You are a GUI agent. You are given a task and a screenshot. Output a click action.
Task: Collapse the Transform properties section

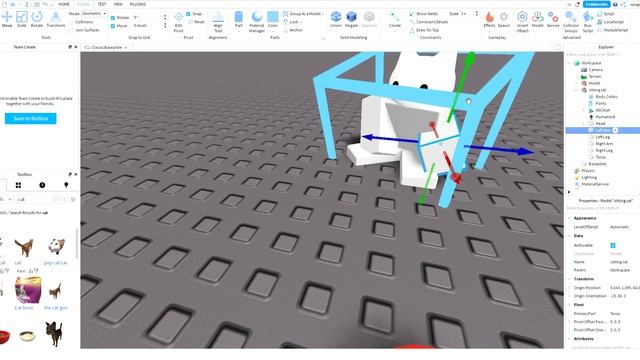tap(570, 279)
